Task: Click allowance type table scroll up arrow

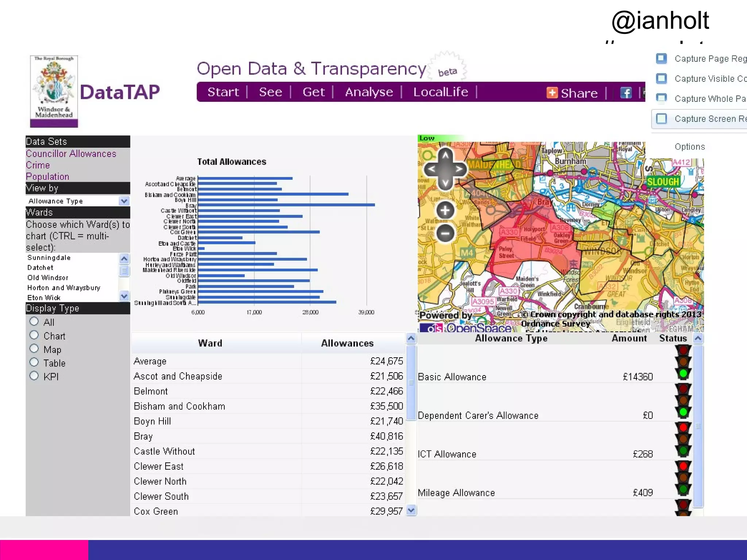Action: click(698, 339)
